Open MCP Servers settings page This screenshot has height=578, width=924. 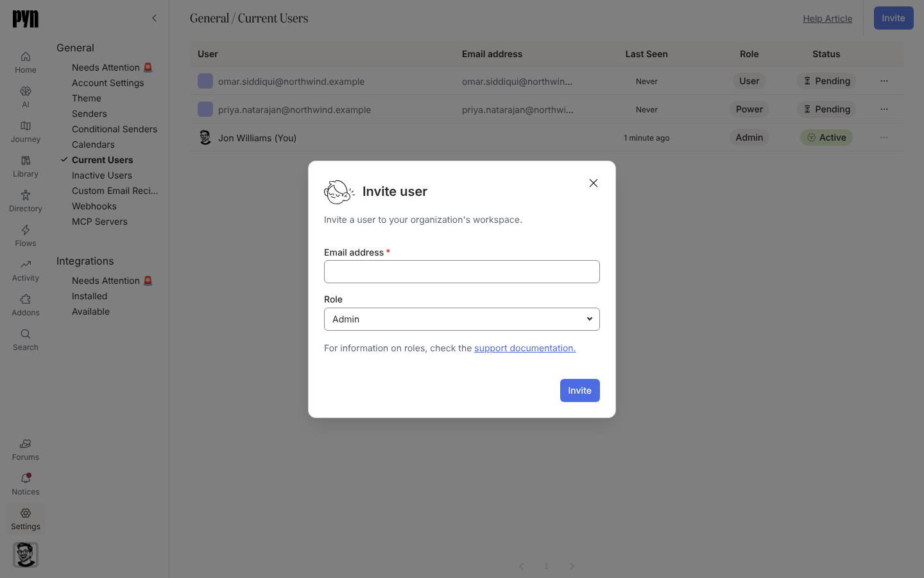[99, 222]
